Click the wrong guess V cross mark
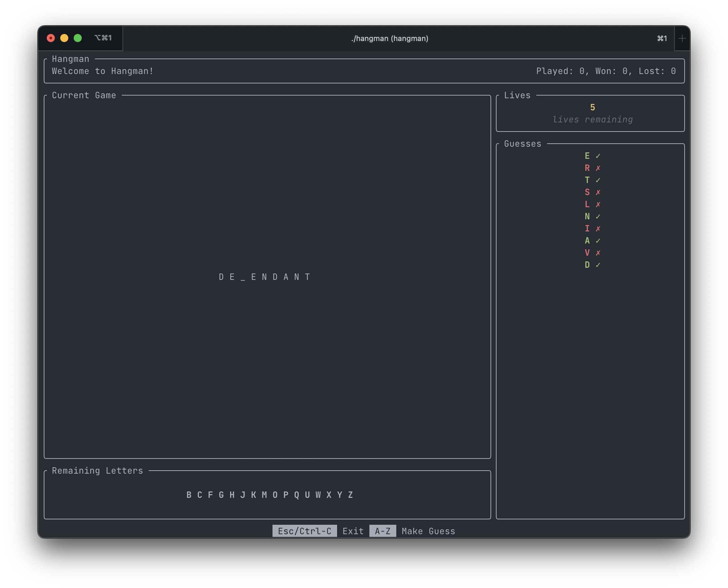This screenshot has width=728, height=588. pyautogui.click(x=598, y=253)
